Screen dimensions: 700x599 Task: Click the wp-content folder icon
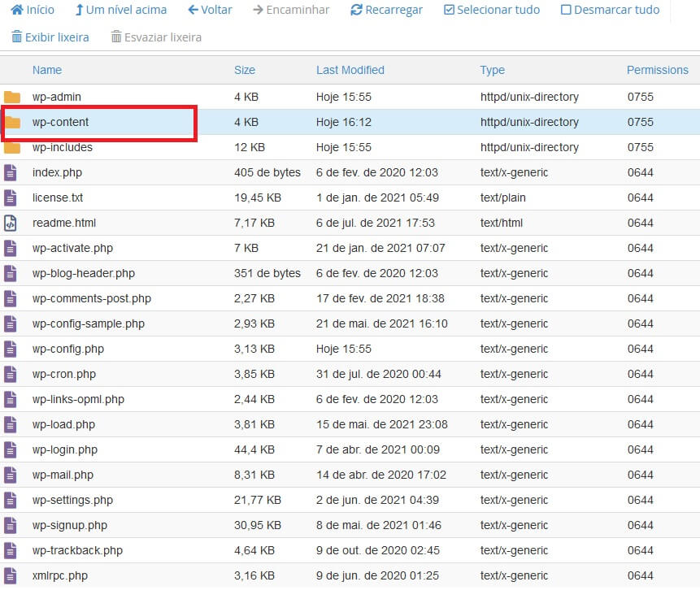click(12, 122)
